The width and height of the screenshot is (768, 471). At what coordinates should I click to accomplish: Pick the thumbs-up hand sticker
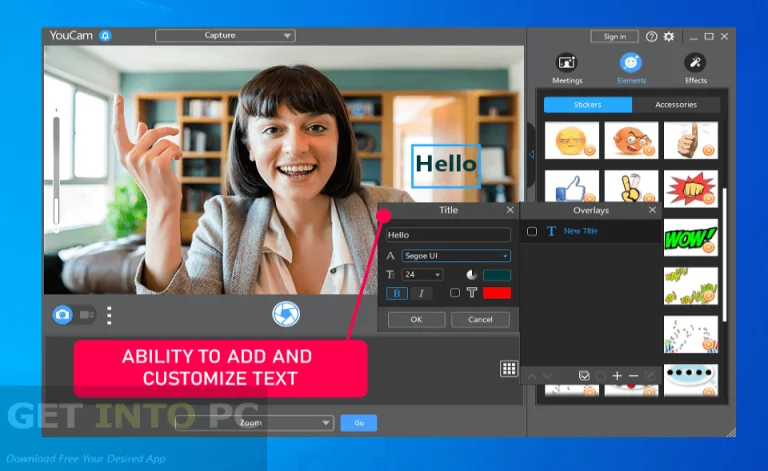691,141
